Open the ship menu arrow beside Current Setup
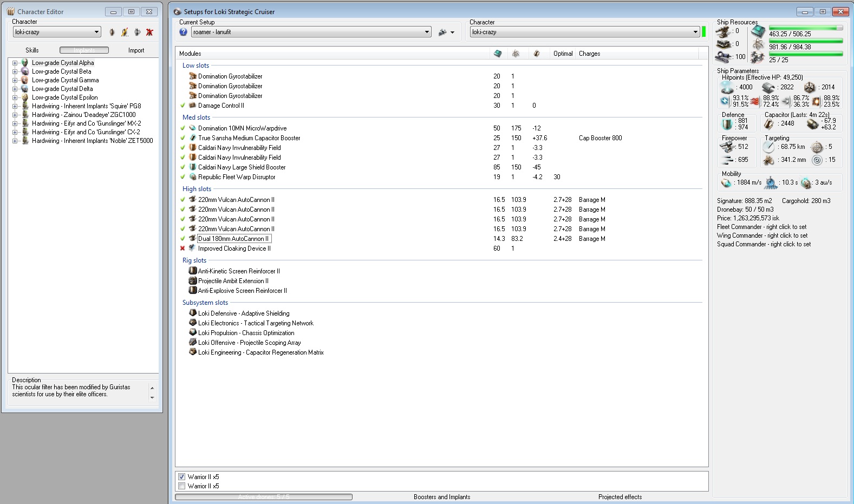Image resolution: width=854 pixels, height=504 pixels. [x=453, y=32]
